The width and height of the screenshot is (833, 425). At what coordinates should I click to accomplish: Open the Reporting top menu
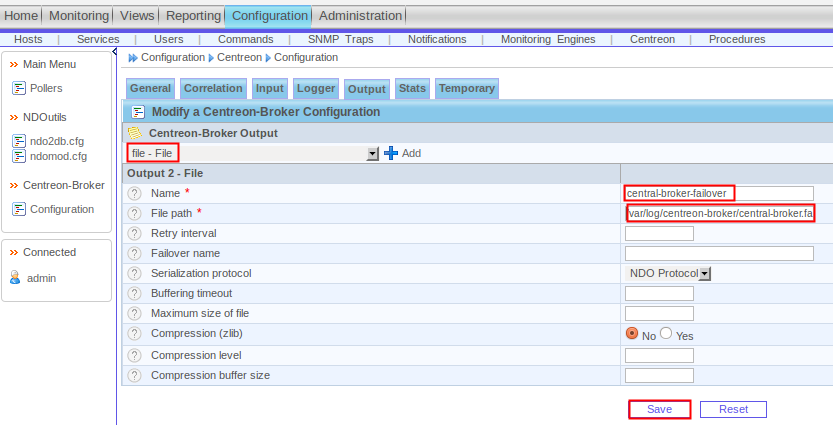[x=193, y=16]
